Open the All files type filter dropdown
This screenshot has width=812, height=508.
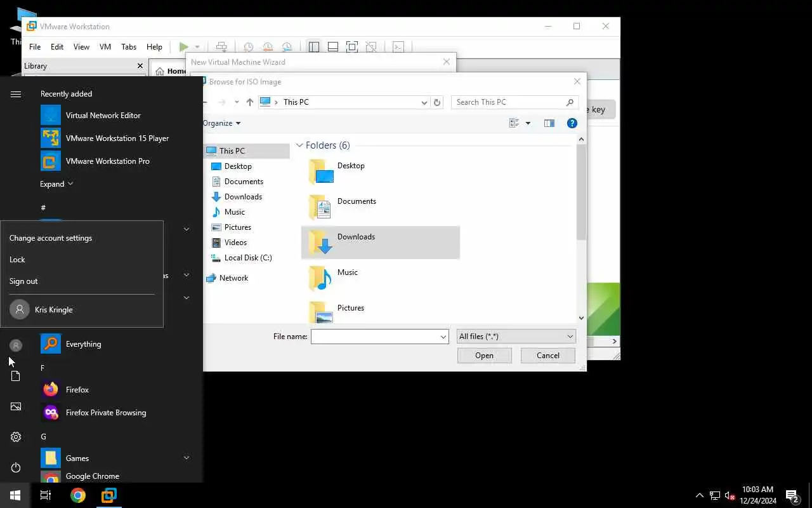[x=516, y=337]
